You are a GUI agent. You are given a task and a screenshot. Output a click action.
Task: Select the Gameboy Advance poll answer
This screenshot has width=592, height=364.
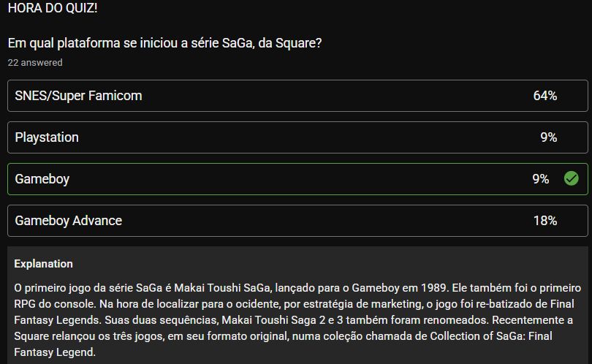(297, 221)
